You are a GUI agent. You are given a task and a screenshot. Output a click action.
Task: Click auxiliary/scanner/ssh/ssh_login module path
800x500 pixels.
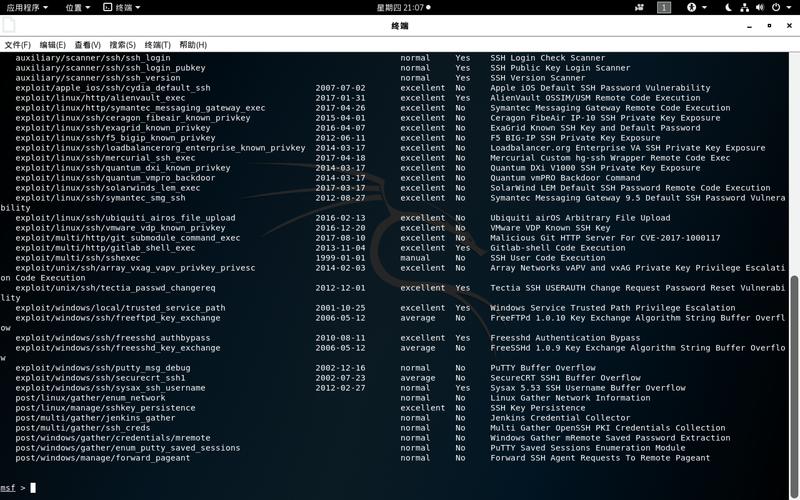point(93,58)
